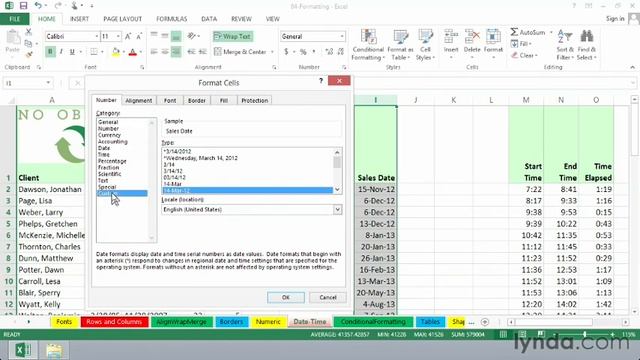
Task: Switch to the Numeric sheet tab
Action: click(268, 322)
